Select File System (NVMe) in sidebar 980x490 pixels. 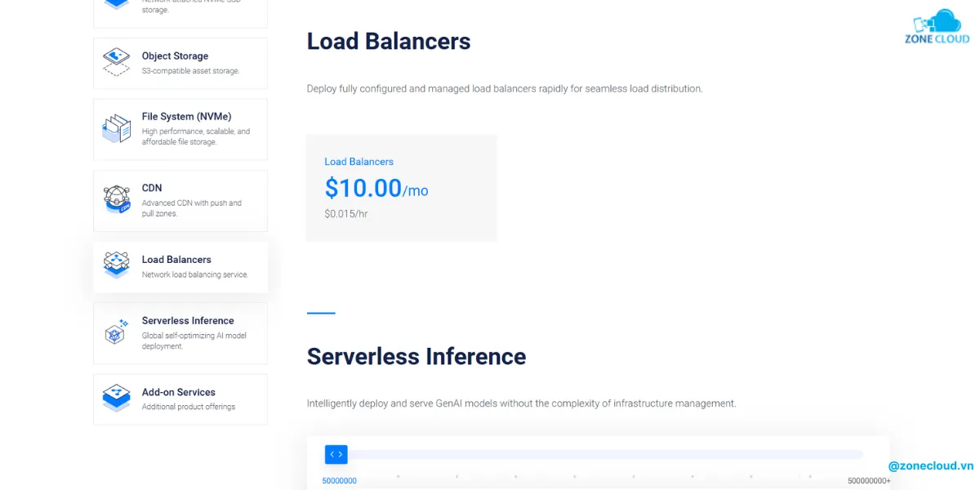pos(180,129)
